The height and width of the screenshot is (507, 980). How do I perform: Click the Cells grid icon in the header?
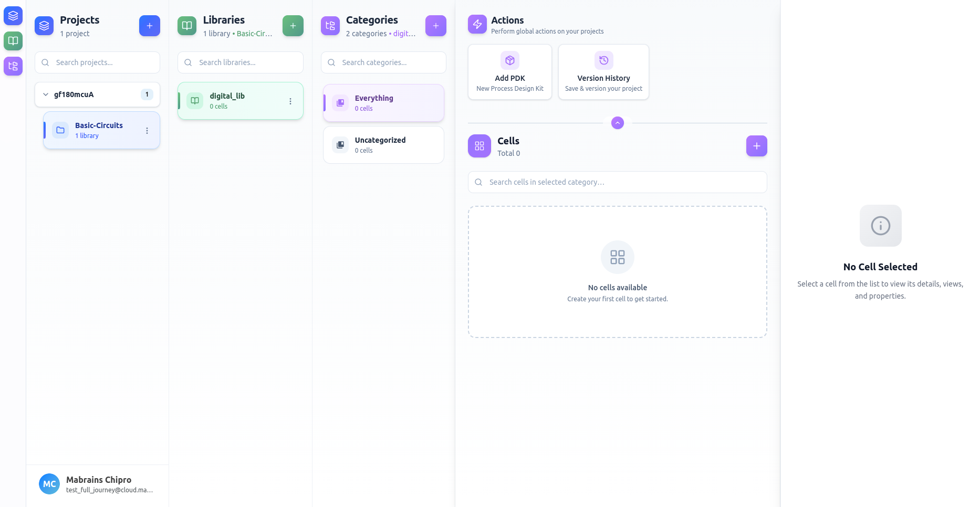click(x=478, y=146)
